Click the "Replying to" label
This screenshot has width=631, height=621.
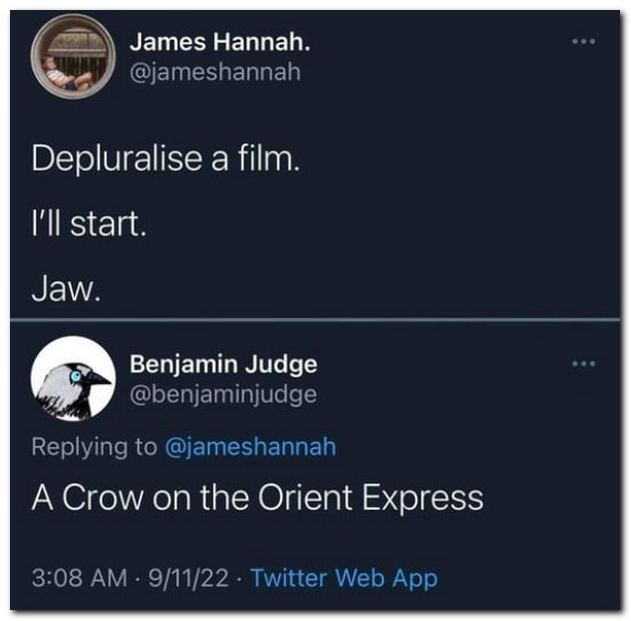[94, 446]
